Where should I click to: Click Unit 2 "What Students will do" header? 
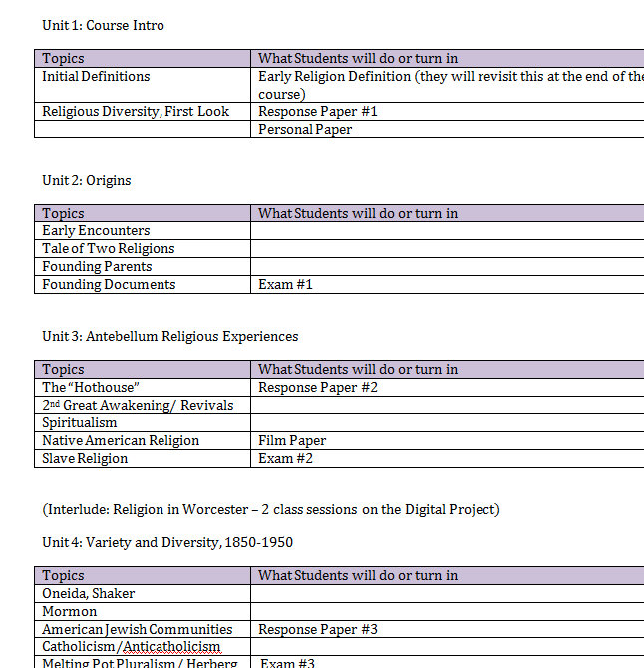(x=448, y=213)
